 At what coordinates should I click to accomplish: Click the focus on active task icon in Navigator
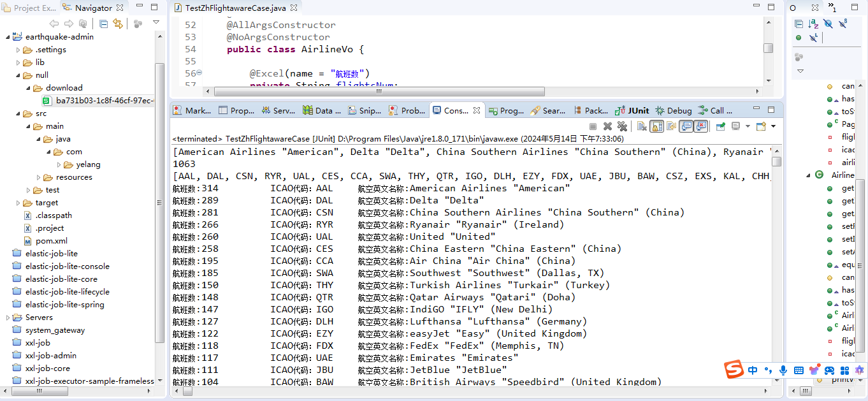pyautogui.click(x=138, y=24)
